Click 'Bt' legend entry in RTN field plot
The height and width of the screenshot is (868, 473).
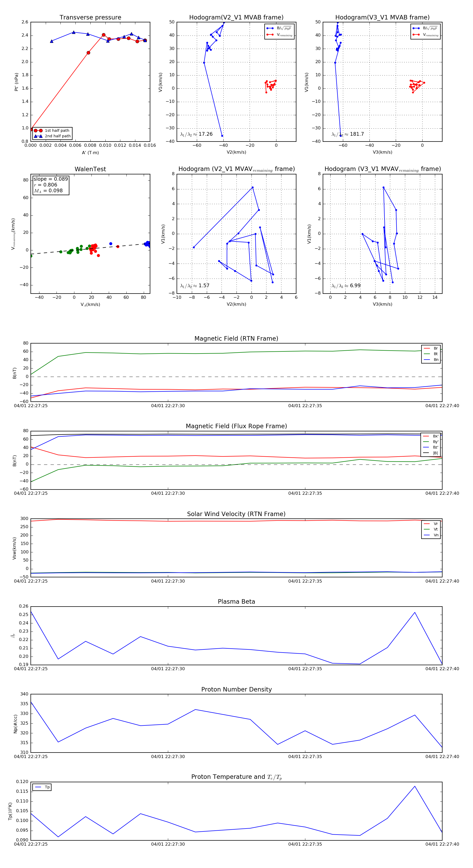[431, 354]
